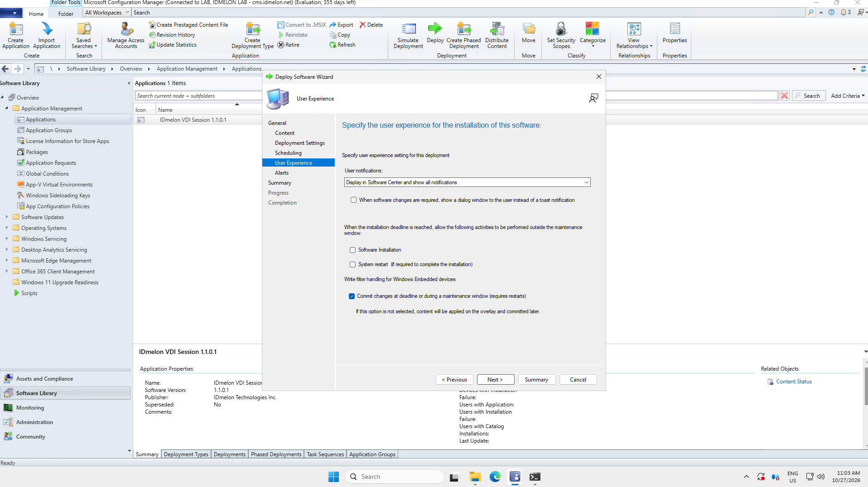Click the Refresh ribbon button
The width and height of the screenshot is (868, 487).
pyautogui.click(x=342, y=45)
